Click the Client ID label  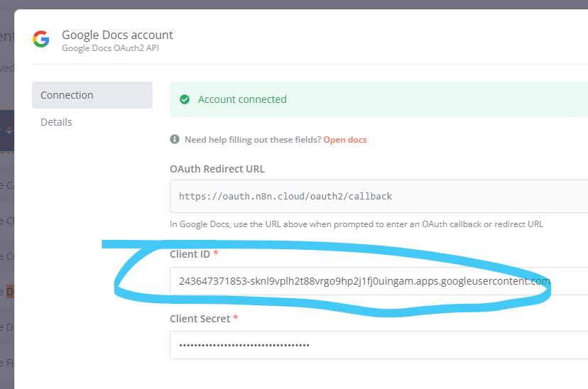point(190,254)
